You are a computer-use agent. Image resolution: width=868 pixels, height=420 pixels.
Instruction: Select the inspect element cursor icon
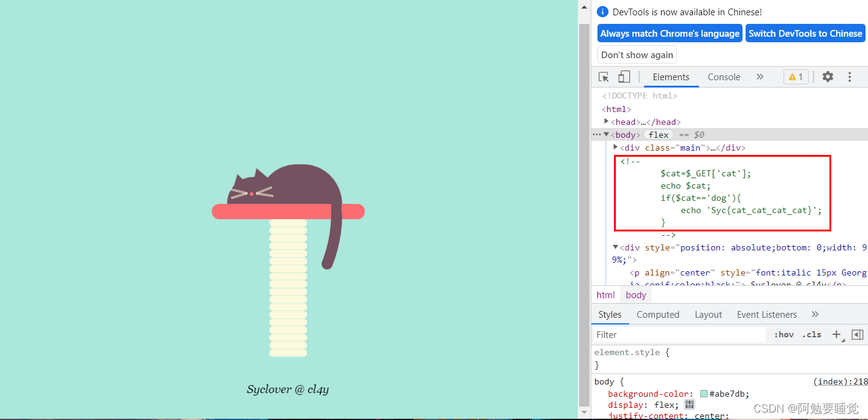(603, 77)
